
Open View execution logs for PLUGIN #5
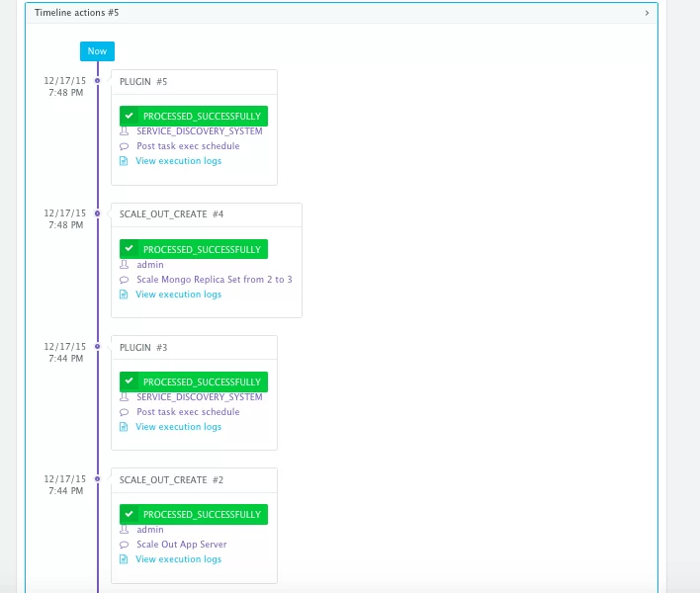click(179, 161)
